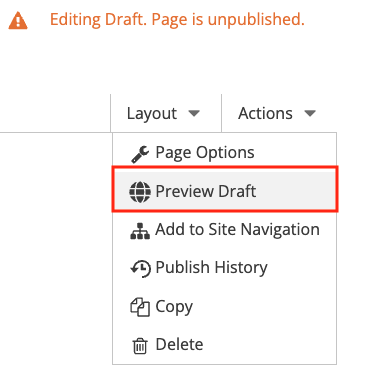This screenshot has height=392, width=366.
Task: Click the trash can icon
Action: 140,346
